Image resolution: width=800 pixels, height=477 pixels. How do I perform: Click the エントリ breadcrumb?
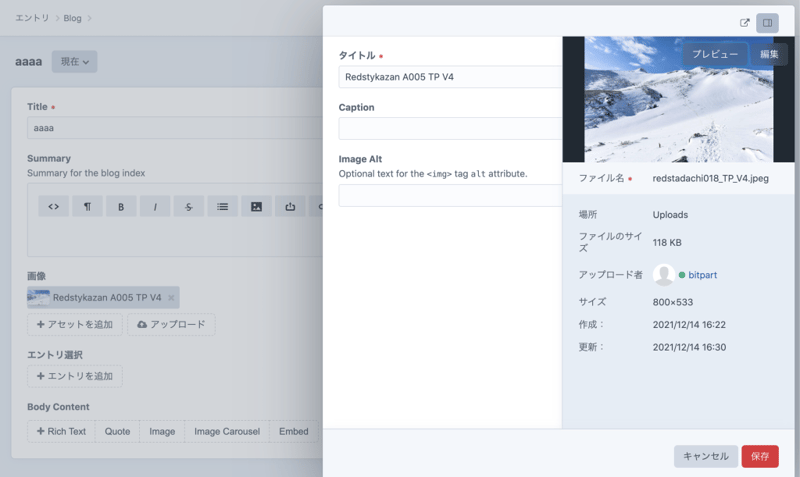32,18
